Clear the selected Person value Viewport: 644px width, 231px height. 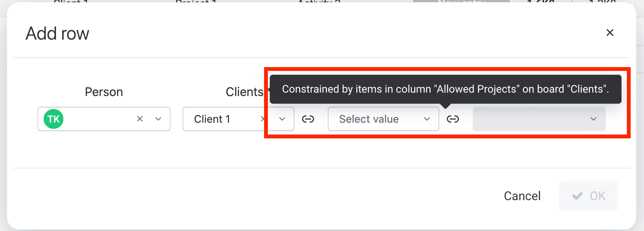pos(140,119)
